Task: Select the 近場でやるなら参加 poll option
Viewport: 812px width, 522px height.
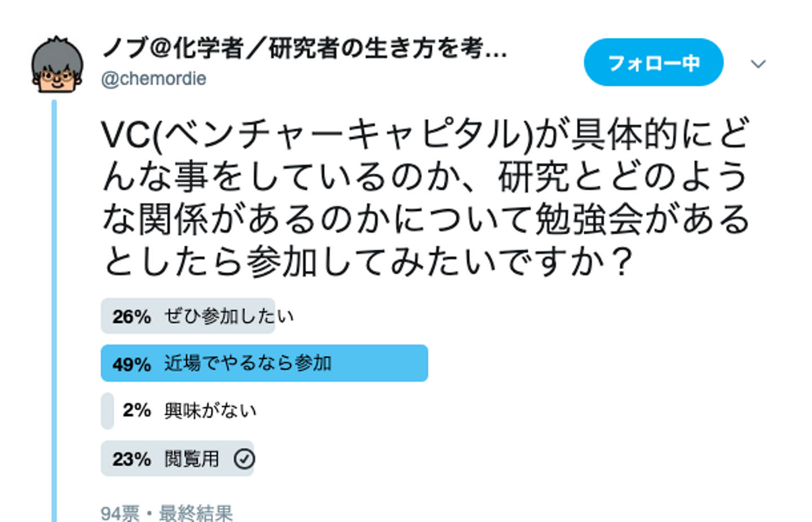Action: 248,363
